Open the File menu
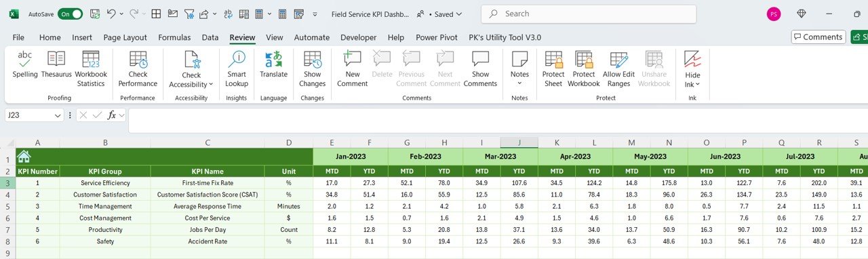This screenshot has height=259, width=868. point(18,38)
